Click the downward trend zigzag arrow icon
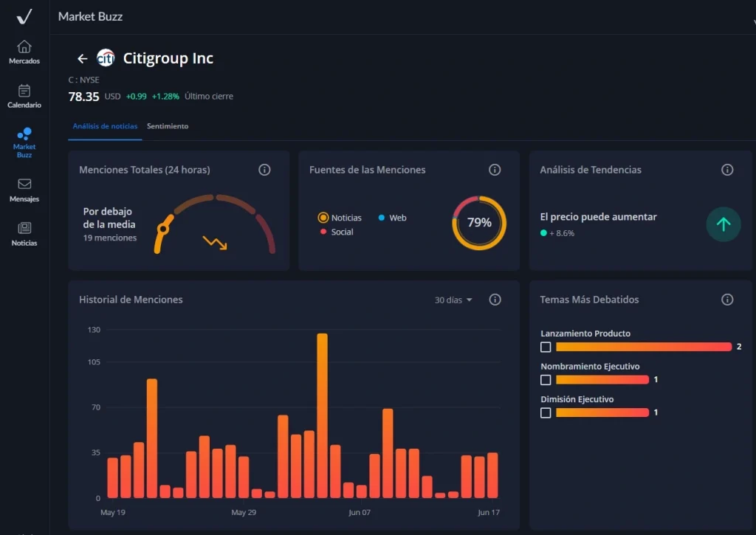The image size is (756, 535). (215, 243)
